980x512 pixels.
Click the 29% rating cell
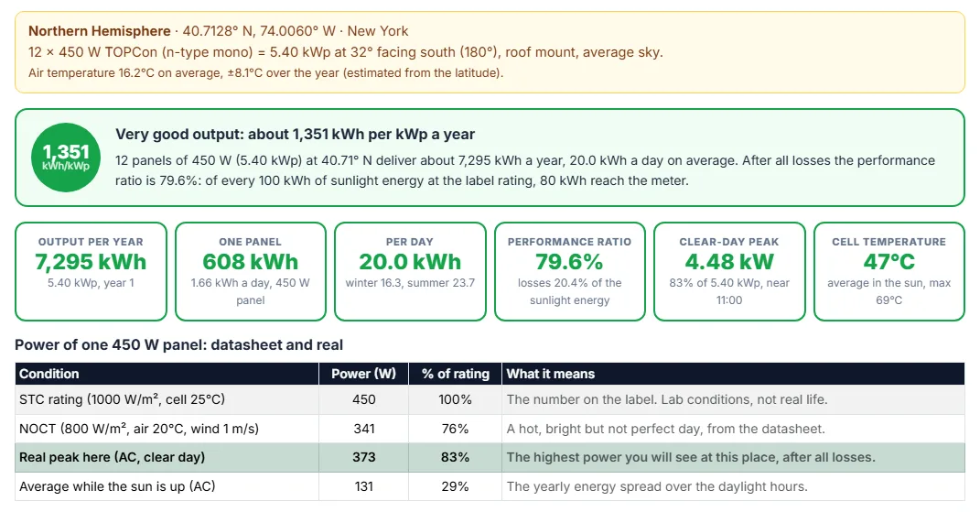[455, 486]
